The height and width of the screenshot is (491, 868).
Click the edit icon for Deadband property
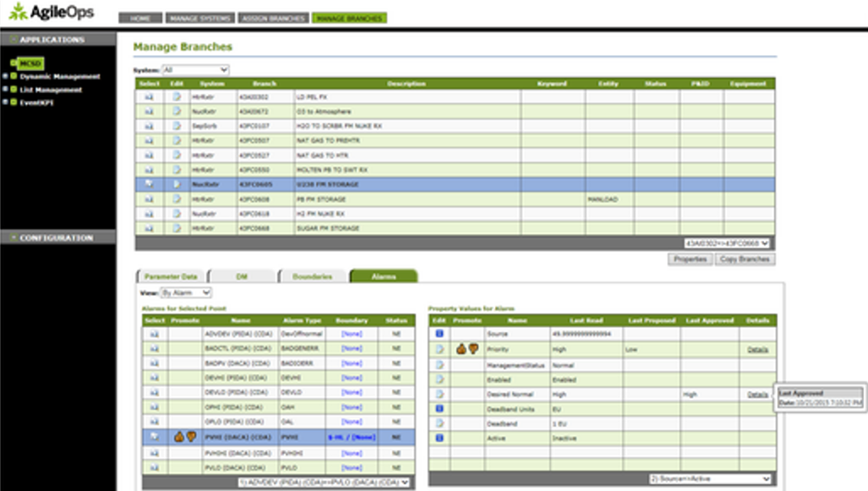click(439, 423)
